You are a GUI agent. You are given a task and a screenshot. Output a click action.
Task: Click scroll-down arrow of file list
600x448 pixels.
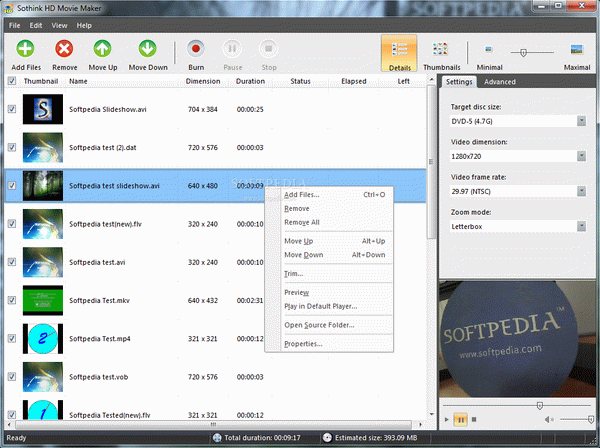[432, 414]
